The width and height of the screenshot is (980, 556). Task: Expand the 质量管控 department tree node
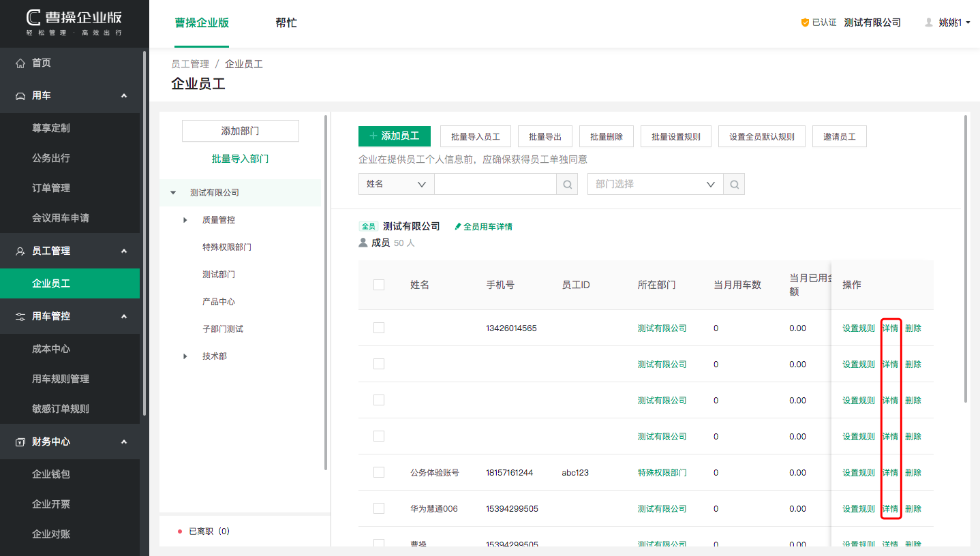point(185,219)
